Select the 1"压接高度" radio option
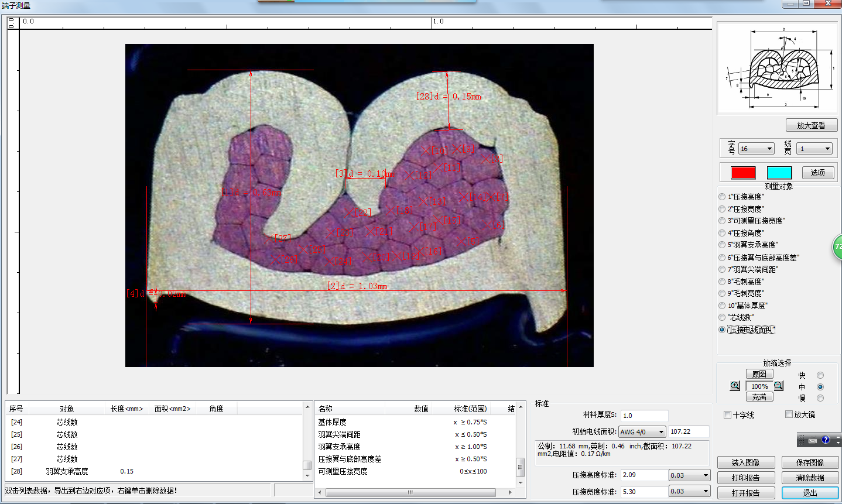 [x=722, y=197]
